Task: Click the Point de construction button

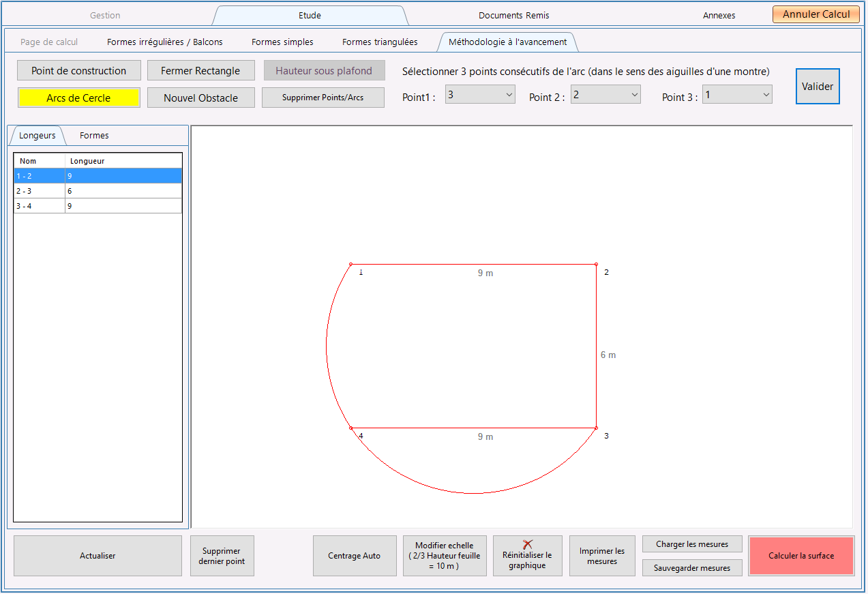Action: pyautogui.click(x=79, y=70)
